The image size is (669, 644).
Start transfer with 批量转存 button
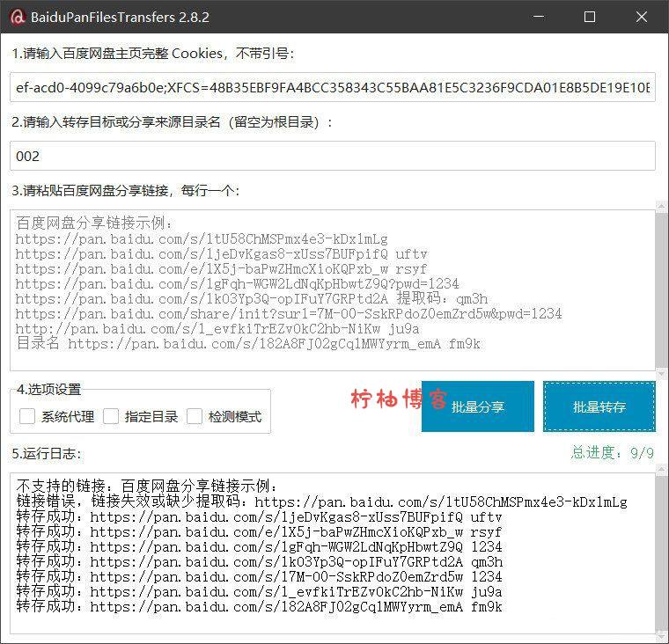click(599, 406)
